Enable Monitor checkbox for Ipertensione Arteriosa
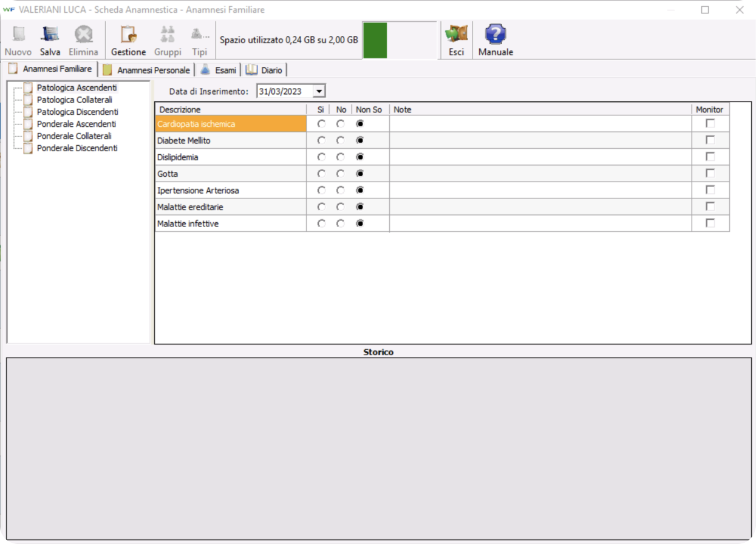Screen dimensions: 756x544 click(710, 190)
